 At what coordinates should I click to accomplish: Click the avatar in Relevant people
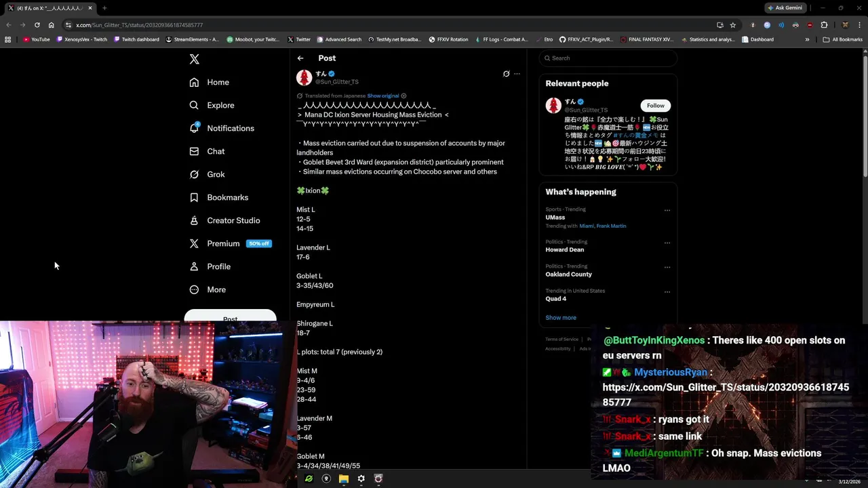553,105
